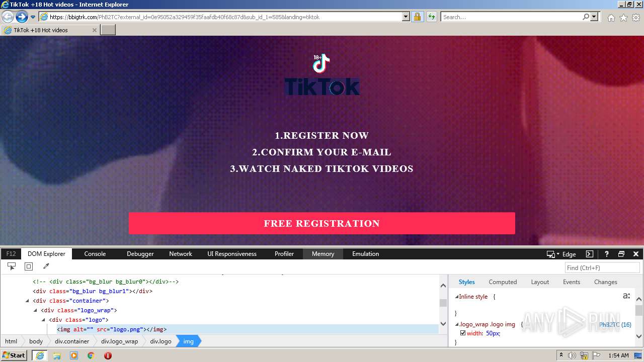Select the div.container breadcrumb

click(x=72, y=341)
